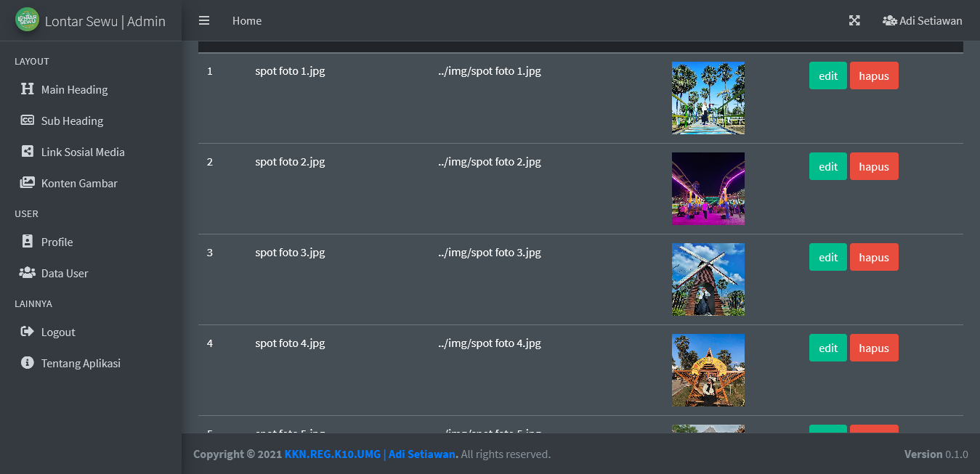
Task: Click the file name spot foto 3.jpg
Action: tap(290, 253)
